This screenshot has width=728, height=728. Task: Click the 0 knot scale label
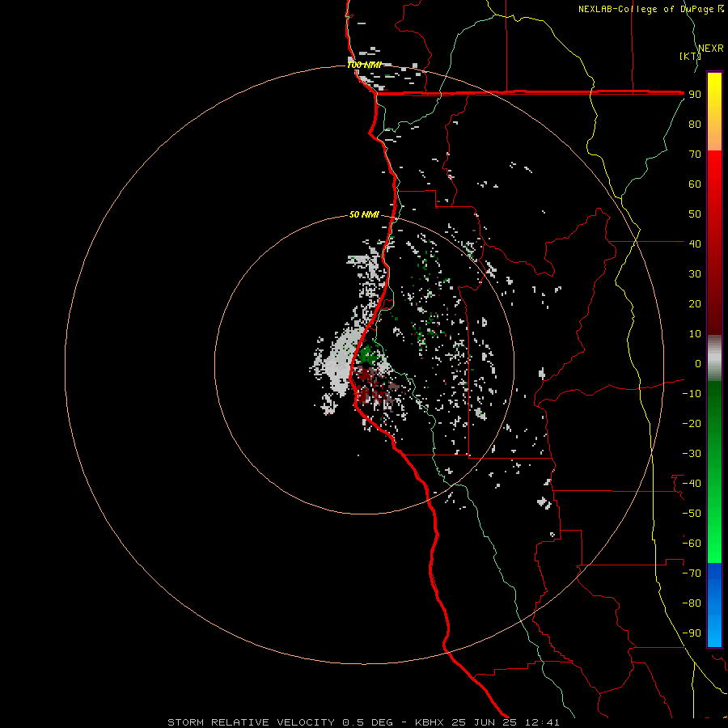(x=698, y=363)
